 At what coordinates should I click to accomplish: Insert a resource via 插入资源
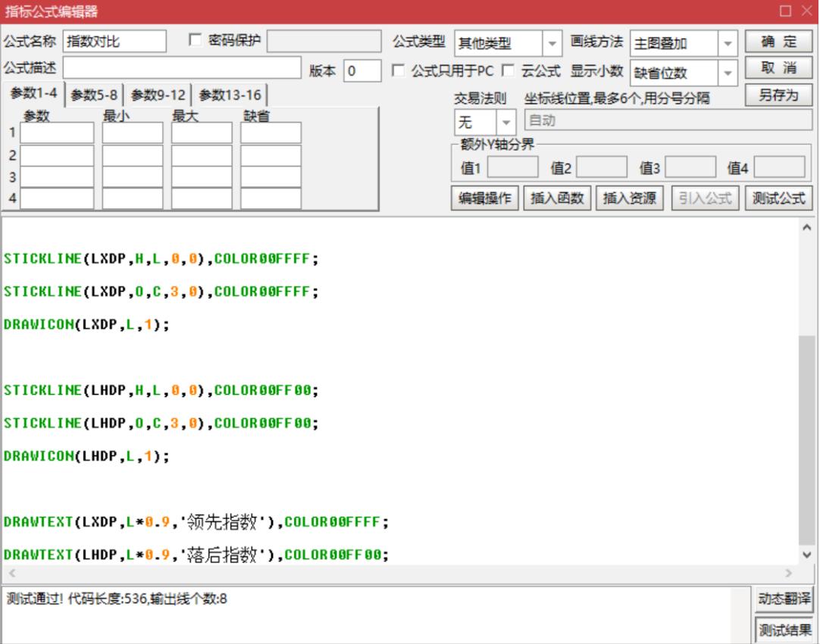[x=629, y=198]
